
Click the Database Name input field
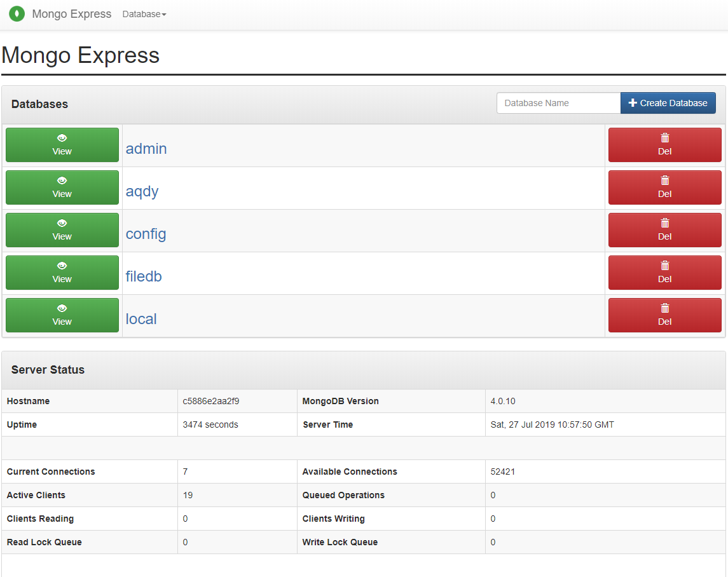pyautogui.click(x=558, y=103)
